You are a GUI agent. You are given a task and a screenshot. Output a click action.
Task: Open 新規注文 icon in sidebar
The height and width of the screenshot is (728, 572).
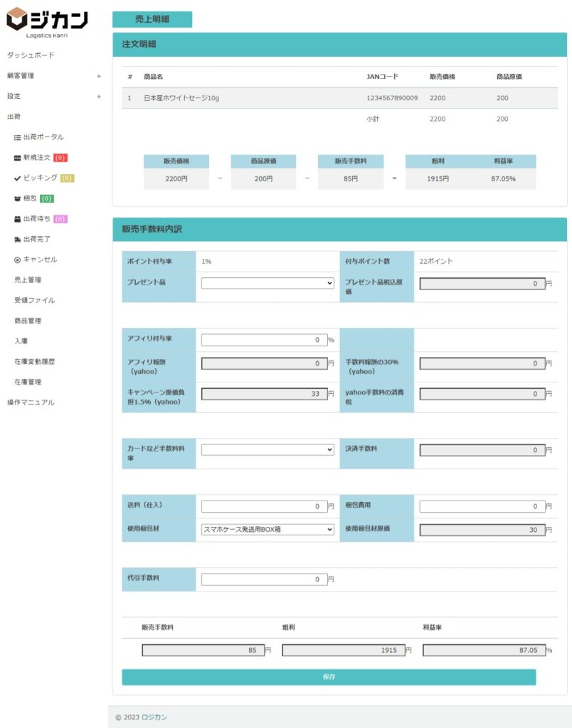point(17,158)
